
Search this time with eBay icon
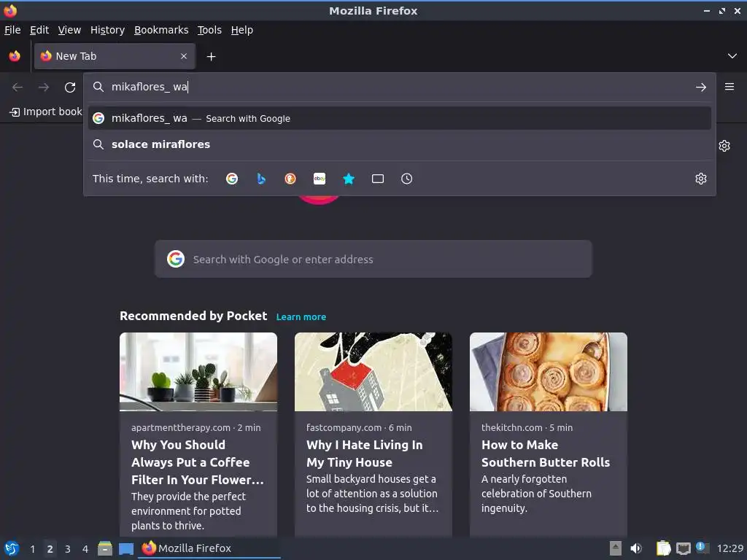pos(320,179)
